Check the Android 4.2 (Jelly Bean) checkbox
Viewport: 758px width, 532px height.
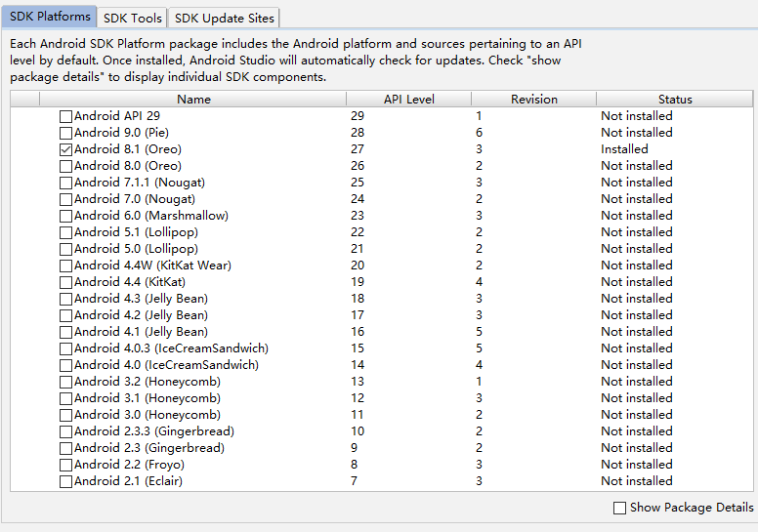pos(65,315)
